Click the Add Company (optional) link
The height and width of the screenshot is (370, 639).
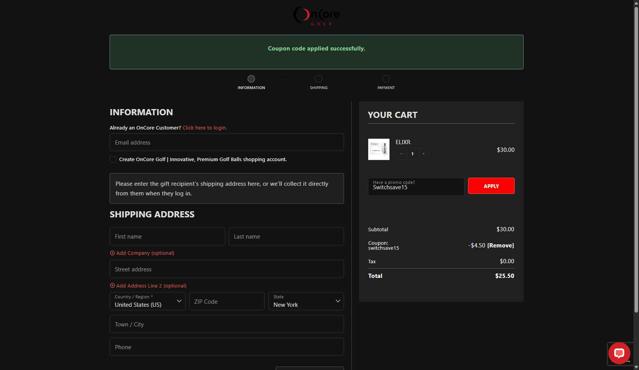[145, 253]
